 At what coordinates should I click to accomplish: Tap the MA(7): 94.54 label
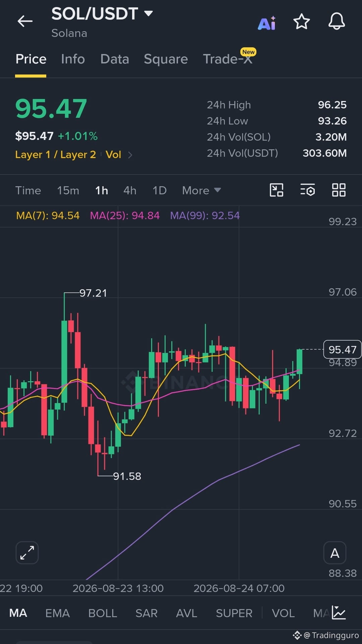coord(48,215)
